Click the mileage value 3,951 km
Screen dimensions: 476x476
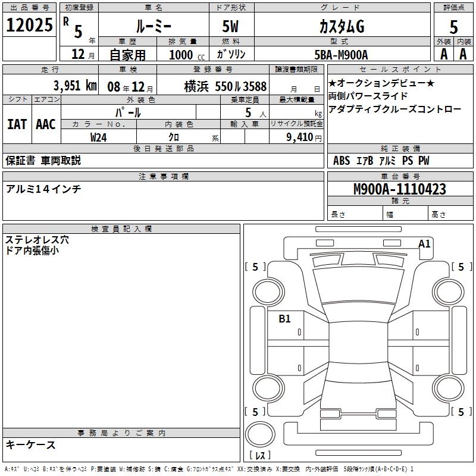74,86
